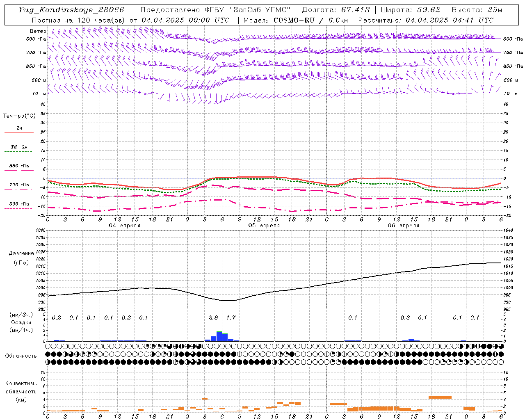This screenshot has height=420, width=525.
Task: Select the tallest blue precipitation bar
Action: point(219,336)
